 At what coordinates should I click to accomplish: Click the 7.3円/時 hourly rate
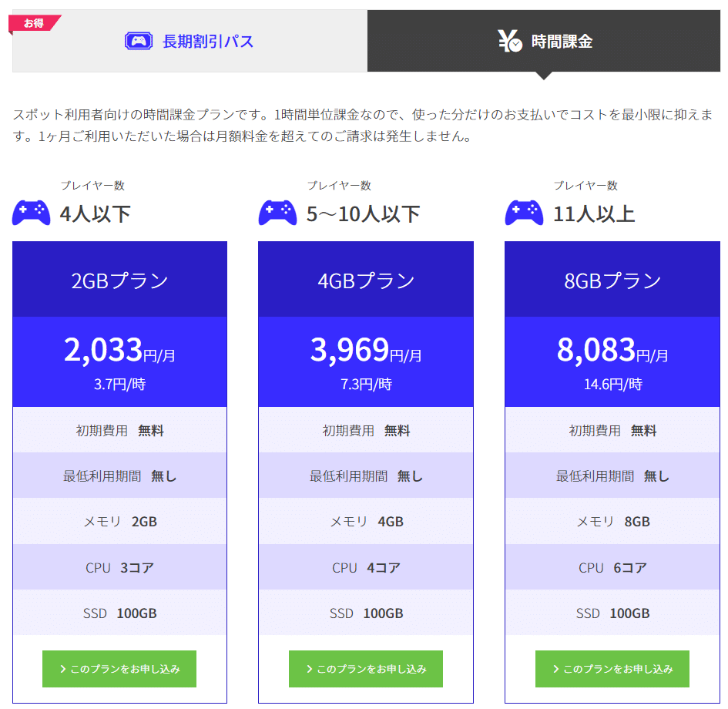coord(366,384)
